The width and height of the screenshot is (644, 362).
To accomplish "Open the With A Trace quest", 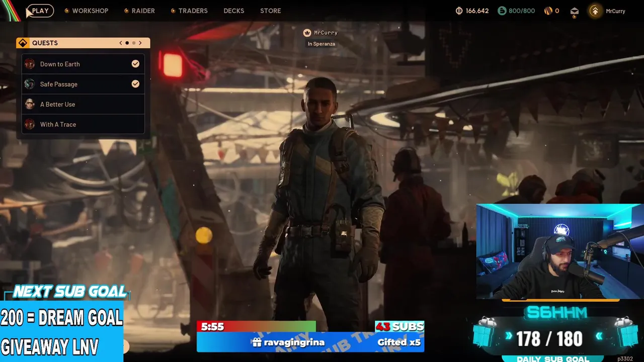I will (83, 124).
